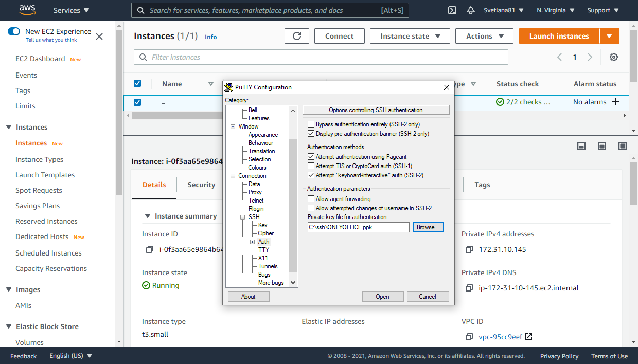Copy the private IPv4 address 172.31.10.145
The image size is (638, 364).
click(x=469, y=249)
